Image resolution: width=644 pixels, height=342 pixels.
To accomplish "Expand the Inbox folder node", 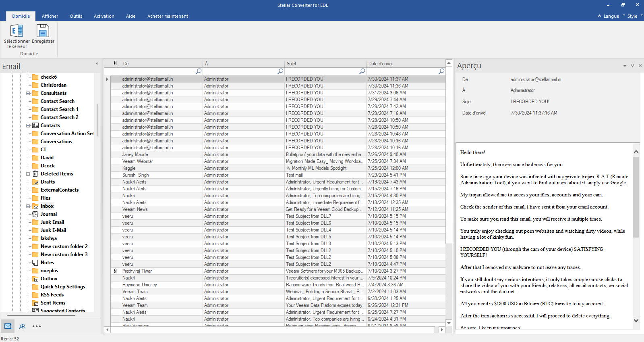I will point(28,206).
